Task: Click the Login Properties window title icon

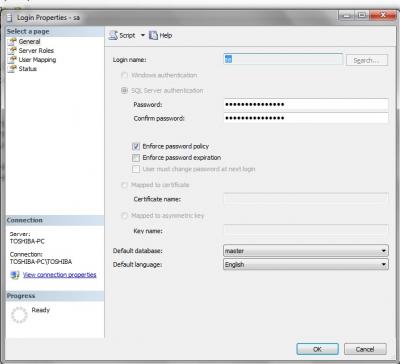Action: [x=10, y=18]
